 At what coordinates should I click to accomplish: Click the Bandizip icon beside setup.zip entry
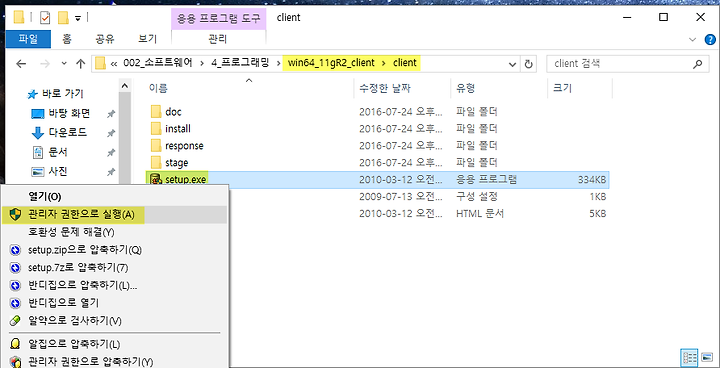click(16, 250)
